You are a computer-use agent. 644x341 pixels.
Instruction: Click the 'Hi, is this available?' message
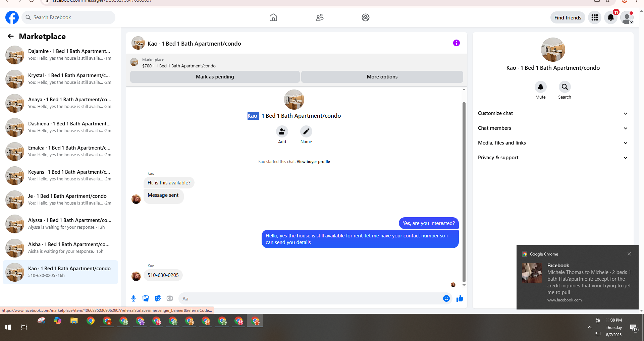click(169, 183)
